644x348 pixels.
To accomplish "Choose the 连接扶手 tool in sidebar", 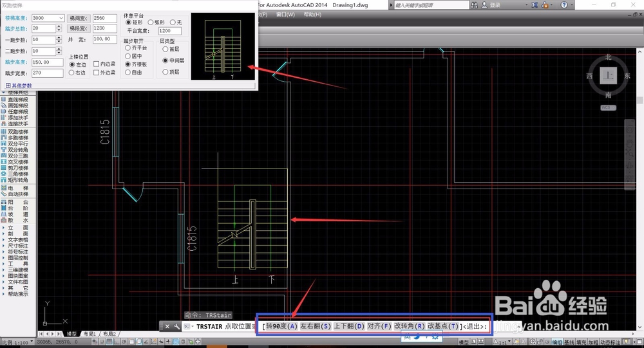I will point(15,124).
